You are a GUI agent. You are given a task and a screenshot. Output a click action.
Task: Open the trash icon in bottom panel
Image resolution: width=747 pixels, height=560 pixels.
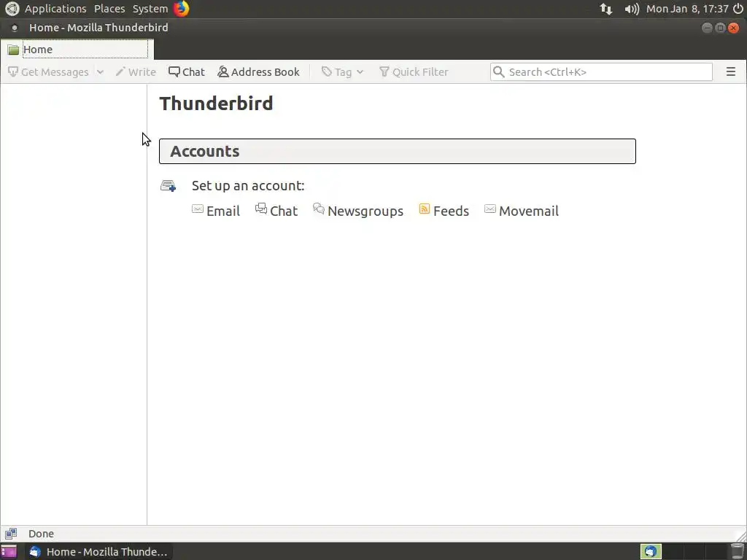(737, 551)
